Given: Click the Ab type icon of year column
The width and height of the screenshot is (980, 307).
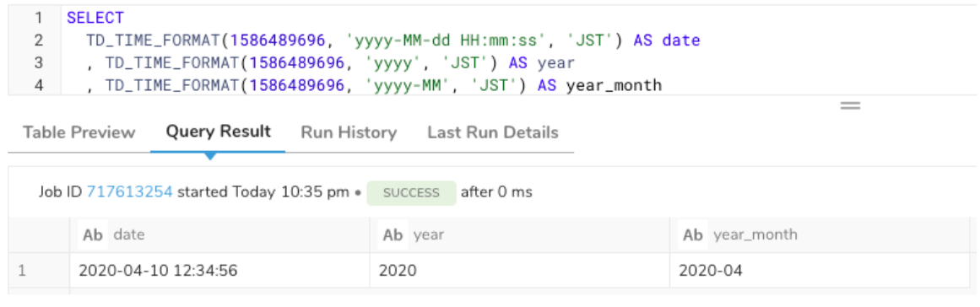Looking at the screenshot, I should tap(393, 235).
